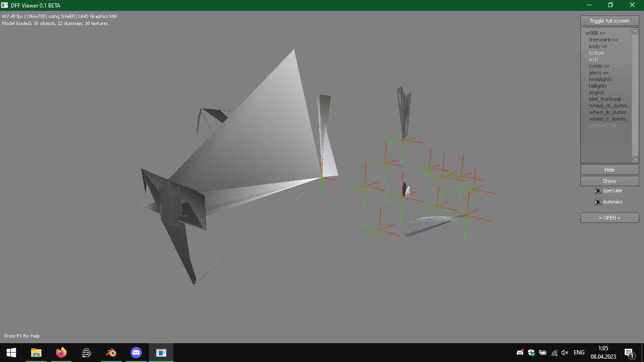Select the bottom object in list

[596, 53]
